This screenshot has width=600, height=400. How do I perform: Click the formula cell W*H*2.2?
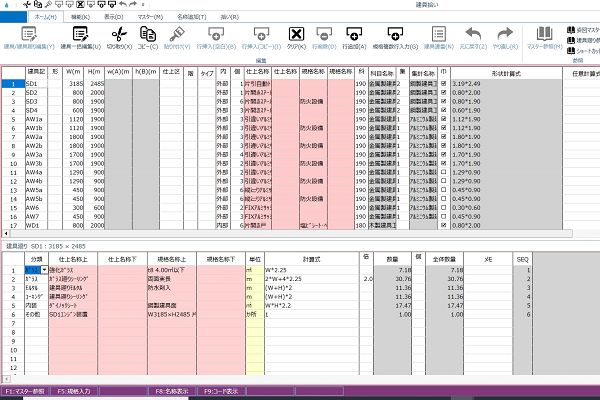click(312, 305)
